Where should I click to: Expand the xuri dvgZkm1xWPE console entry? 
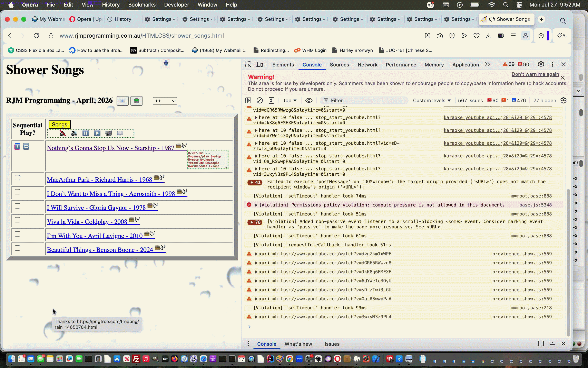(256, 254)
